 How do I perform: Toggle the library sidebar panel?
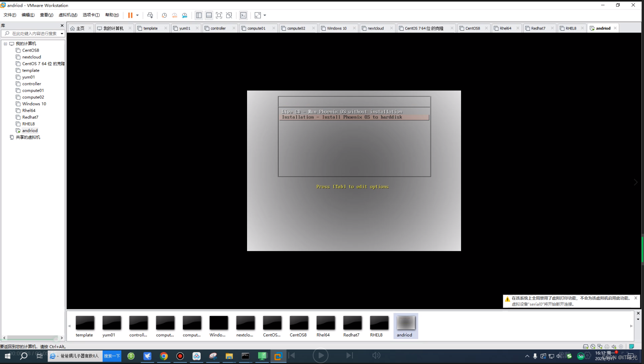(x=199, y=15)
